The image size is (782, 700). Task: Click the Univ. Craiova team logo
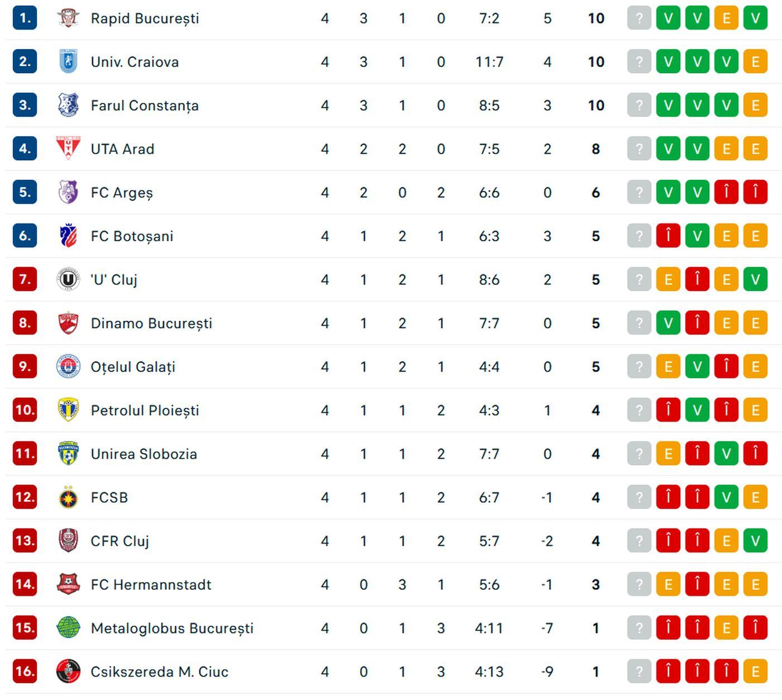point(68,61)
